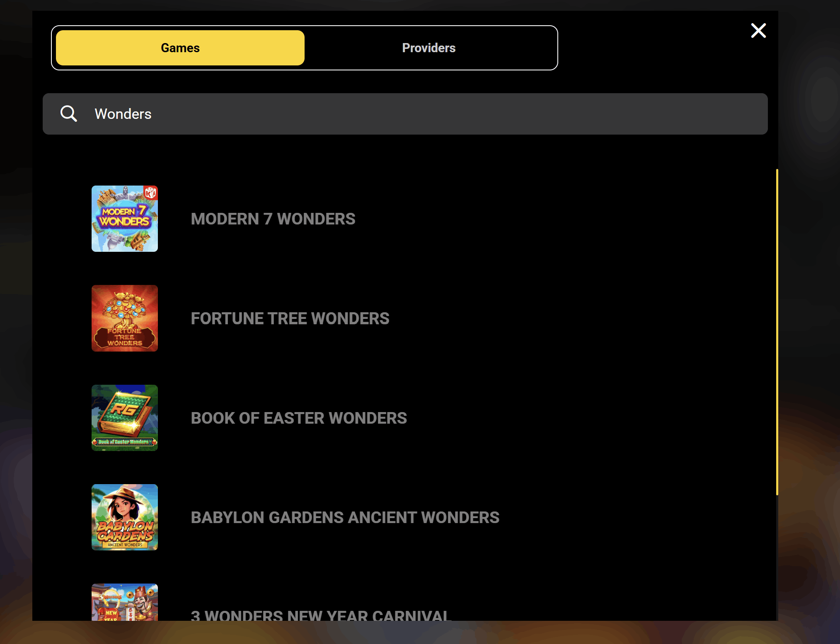The height and width of the screenshot is (644, 840).
Task: Click the money tree icon in Fortune Tree
Action: (x=124, y=309)
